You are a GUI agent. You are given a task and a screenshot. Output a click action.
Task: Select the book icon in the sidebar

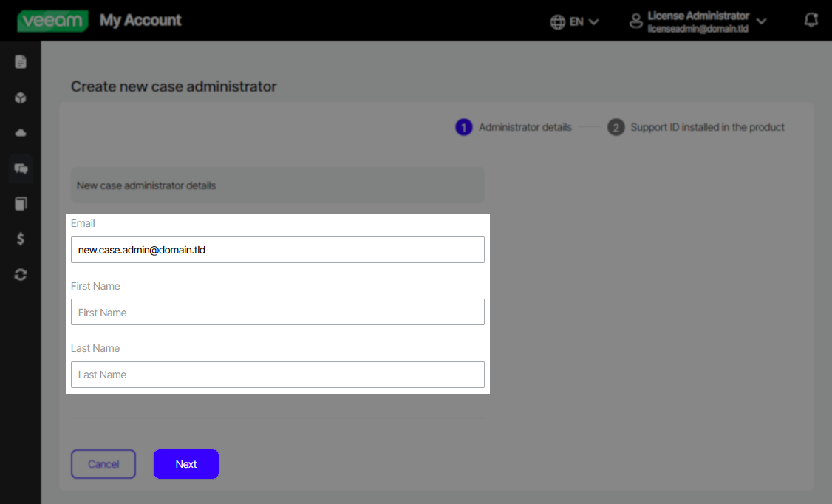point(19,203)
